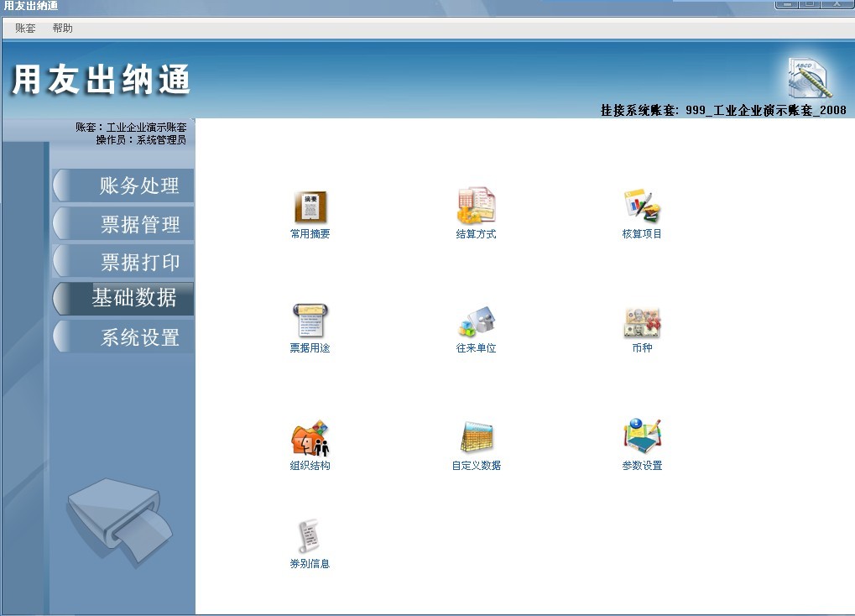Click the 币种 text label
855x616 pixels.
[x=642, y=348]
